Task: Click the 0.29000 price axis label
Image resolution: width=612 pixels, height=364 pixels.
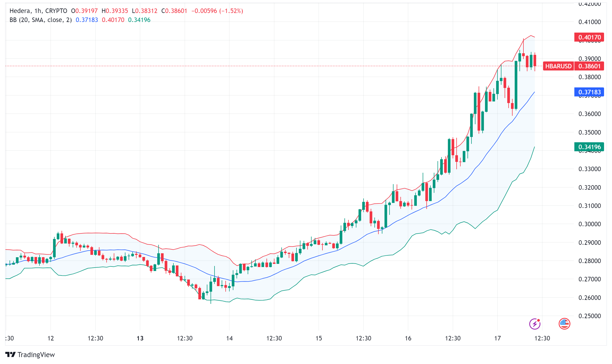Action: pos(590,243)
